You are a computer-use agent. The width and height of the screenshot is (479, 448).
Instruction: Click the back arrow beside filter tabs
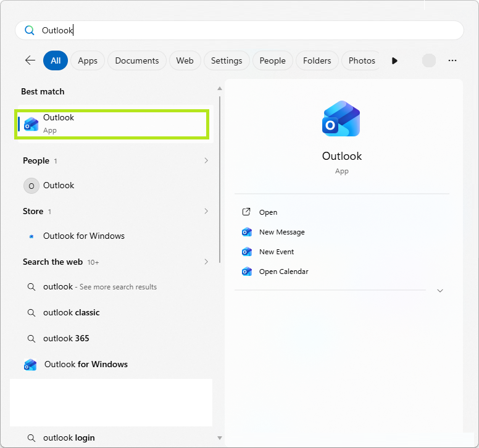tap(30, 60)
